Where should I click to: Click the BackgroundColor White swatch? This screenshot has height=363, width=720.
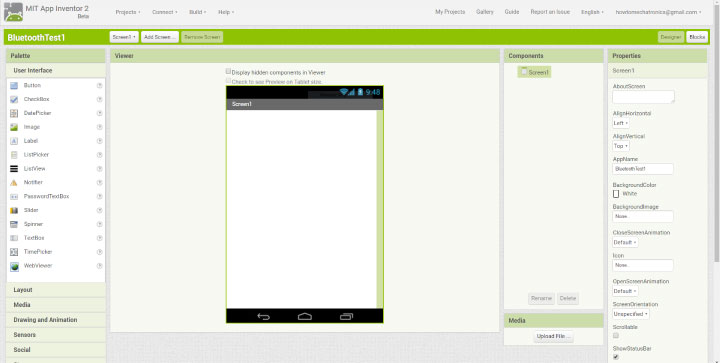pos(616,194)
